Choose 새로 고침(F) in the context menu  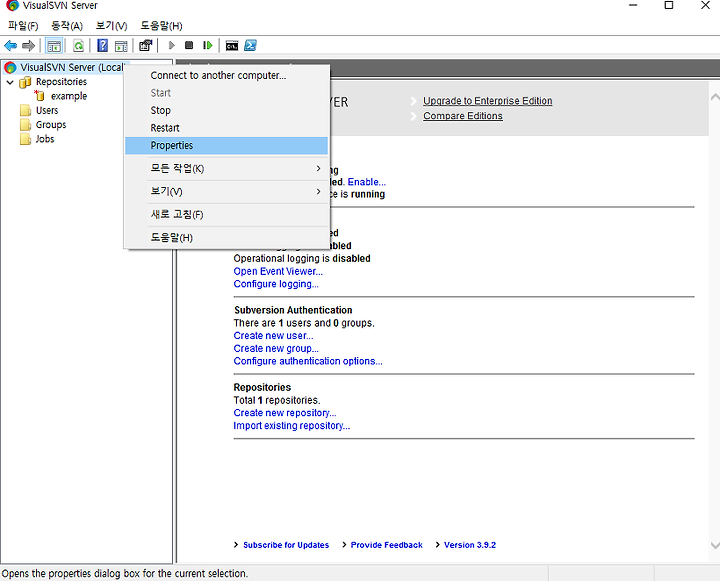click(226, 214)
